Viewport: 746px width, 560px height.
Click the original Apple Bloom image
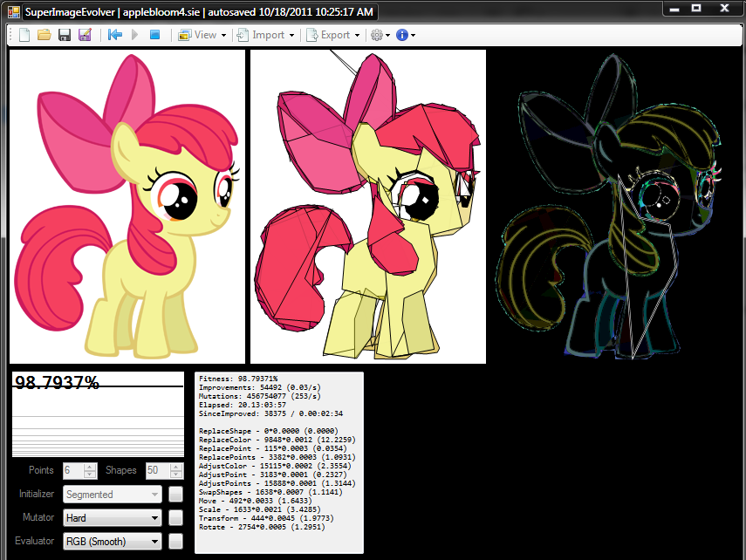tap(127, 207)
